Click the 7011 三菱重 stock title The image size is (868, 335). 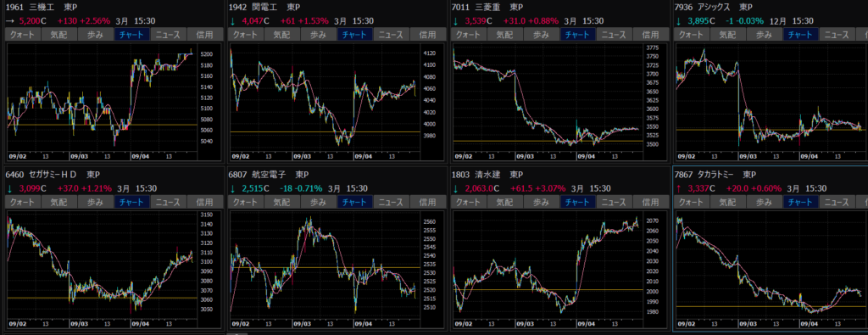(x=487, y=7)
